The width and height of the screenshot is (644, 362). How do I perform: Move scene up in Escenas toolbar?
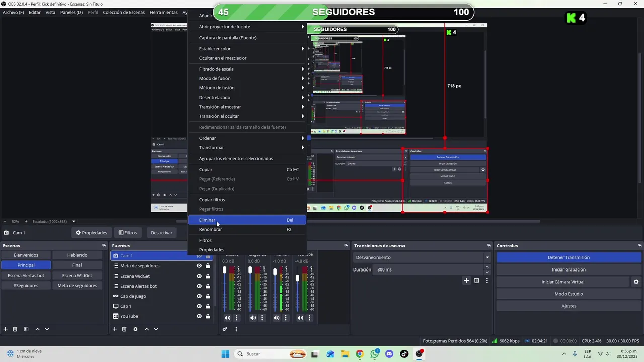[x=37, y=329]
